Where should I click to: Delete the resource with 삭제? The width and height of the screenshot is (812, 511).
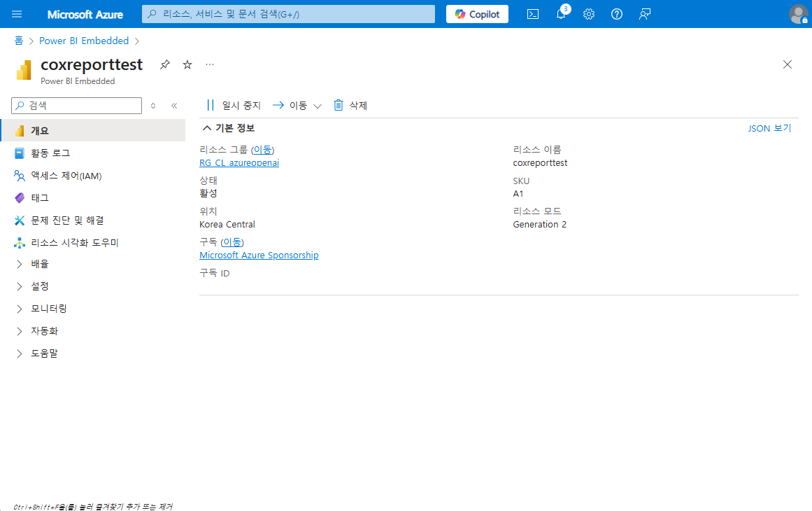350,105
